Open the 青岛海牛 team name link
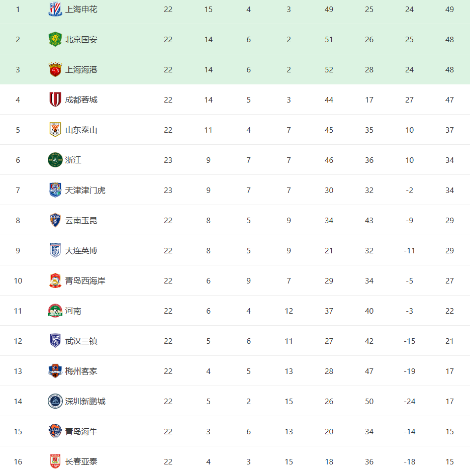This screenshot has height=476, width=470. tap(81, 432)
